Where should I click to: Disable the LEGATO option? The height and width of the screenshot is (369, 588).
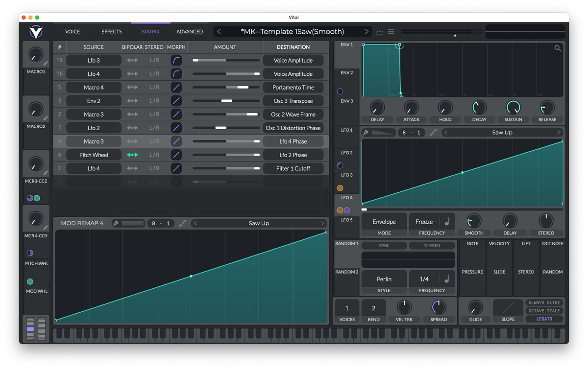click(x=544, y=319)
